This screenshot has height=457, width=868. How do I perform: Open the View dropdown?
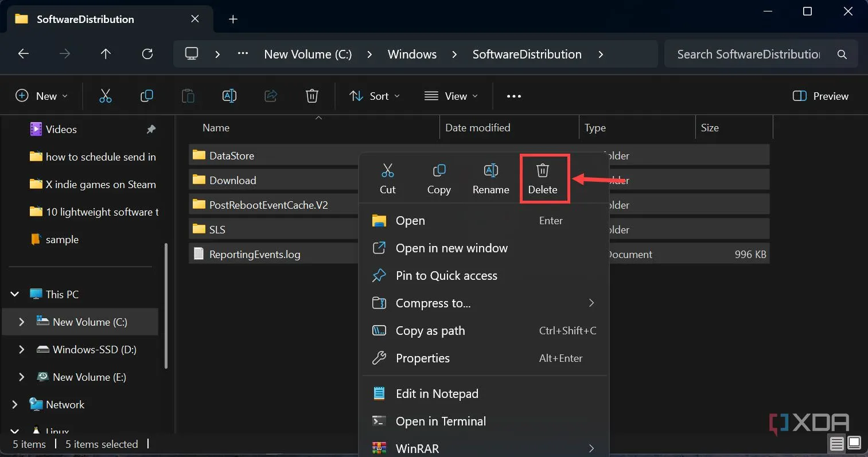[451, 96]
